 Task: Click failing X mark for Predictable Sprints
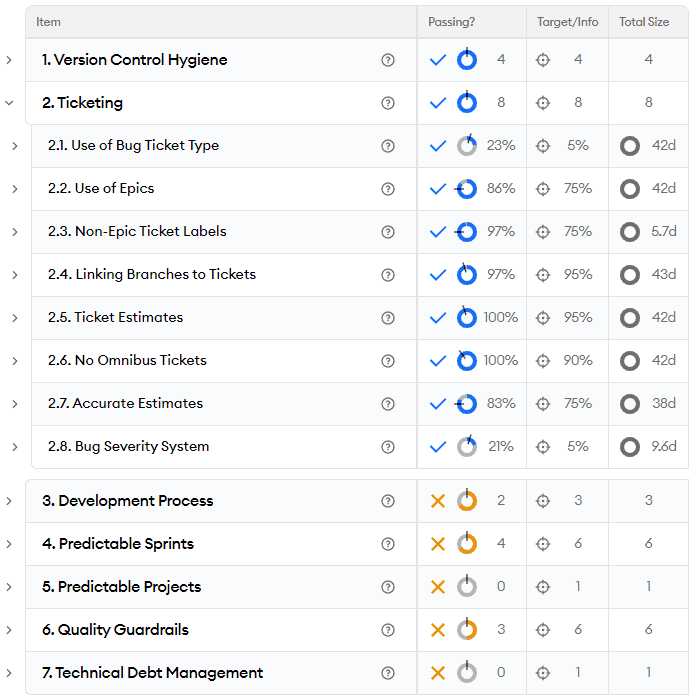(438, 544)
